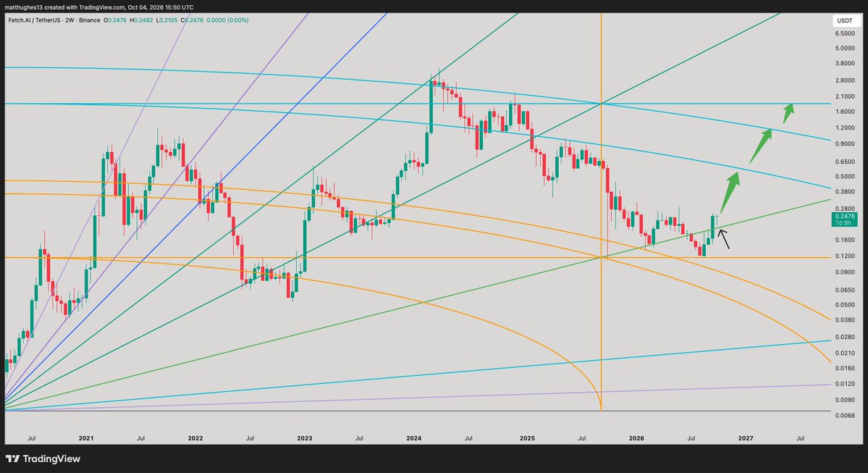Click the current price tag 0.2476
Viewport: 868px width, 473px height.
point(845,217)
